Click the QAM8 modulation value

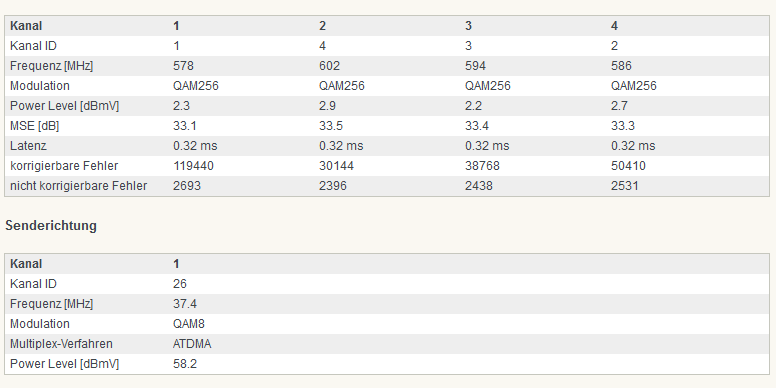pyautogui.click(x=189, y=324)
